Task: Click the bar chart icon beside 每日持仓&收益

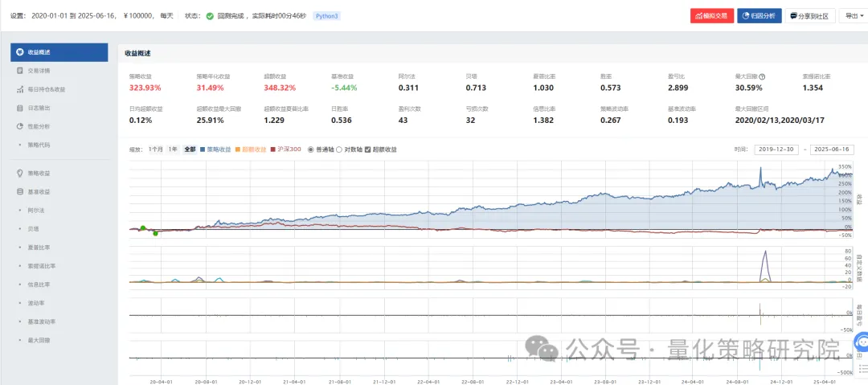Action: click(x=20, y=89)
